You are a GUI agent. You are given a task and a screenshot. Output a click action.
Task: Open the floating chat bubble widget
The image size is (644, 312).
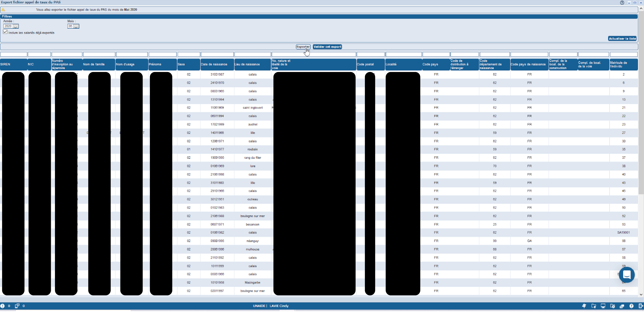(x=627, y=275)
